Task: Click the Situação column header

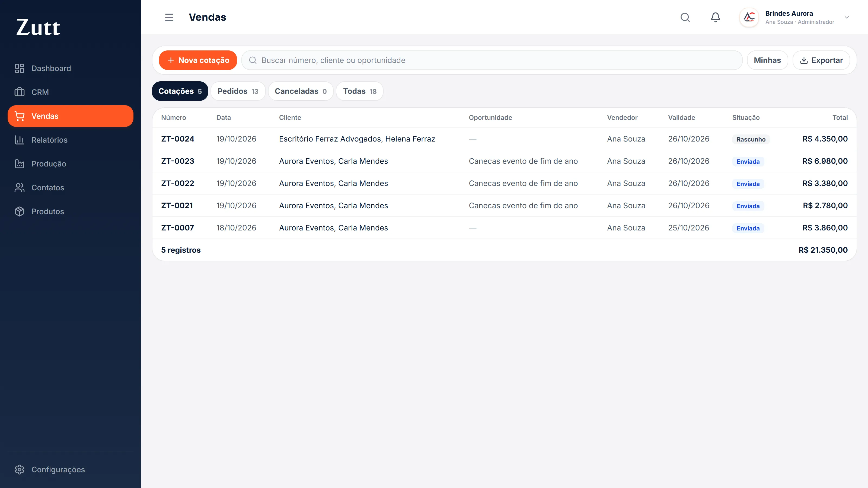Action: (746, 118)
